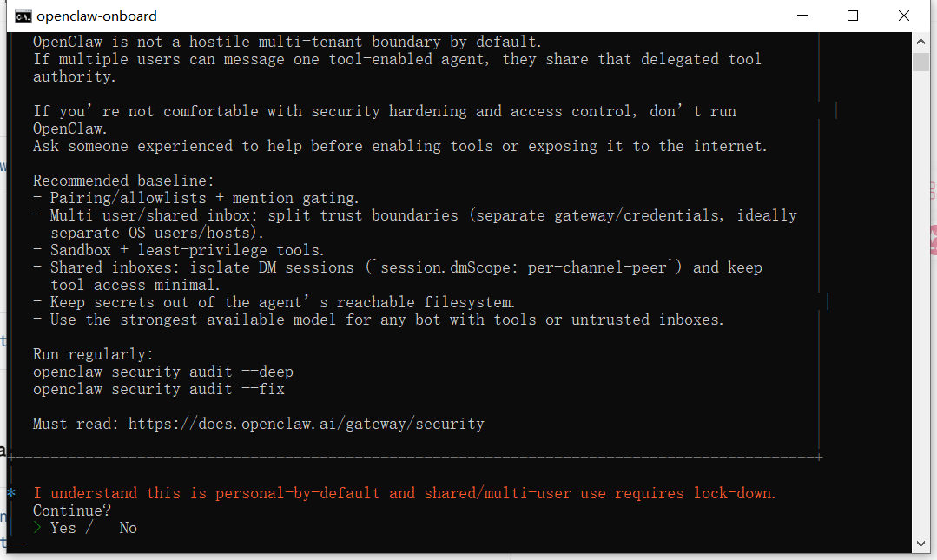Click the blue asterisk prompt marker
This screenshot has width=937, height=560.
11,493
